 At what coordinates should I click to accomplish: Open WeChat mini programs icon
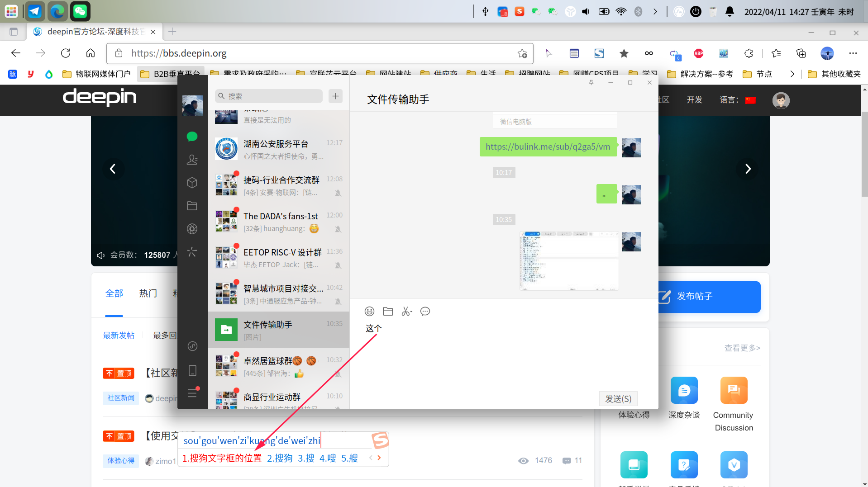192,346
